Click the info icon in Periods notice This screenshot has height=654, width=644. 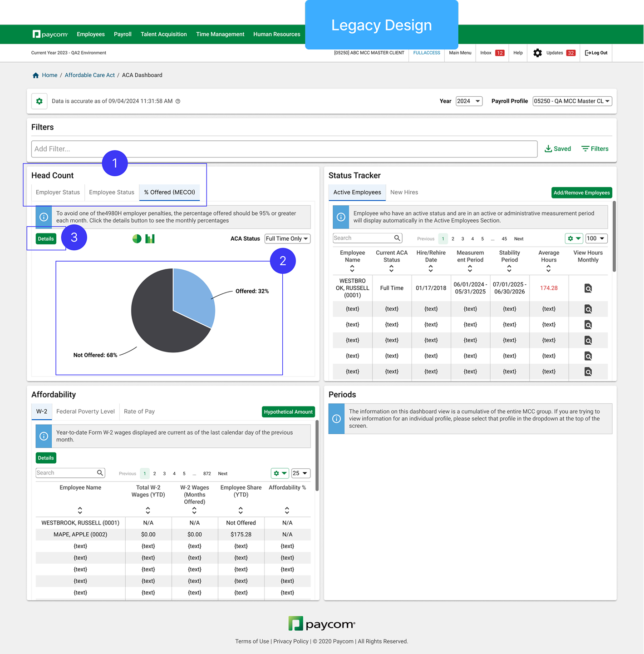point(336,419)
